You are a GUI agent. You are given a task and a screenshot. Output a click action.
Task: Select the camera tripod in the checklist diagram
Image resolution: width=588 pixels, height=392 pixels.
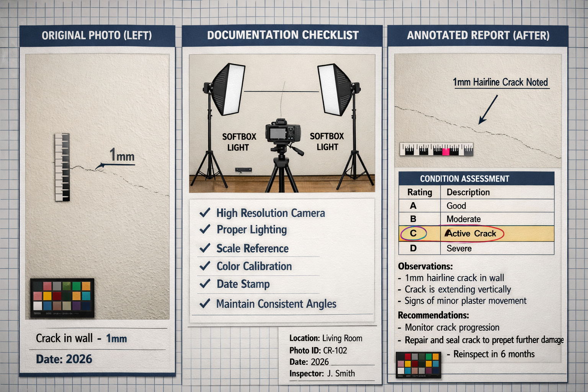[x=282, y=172]
